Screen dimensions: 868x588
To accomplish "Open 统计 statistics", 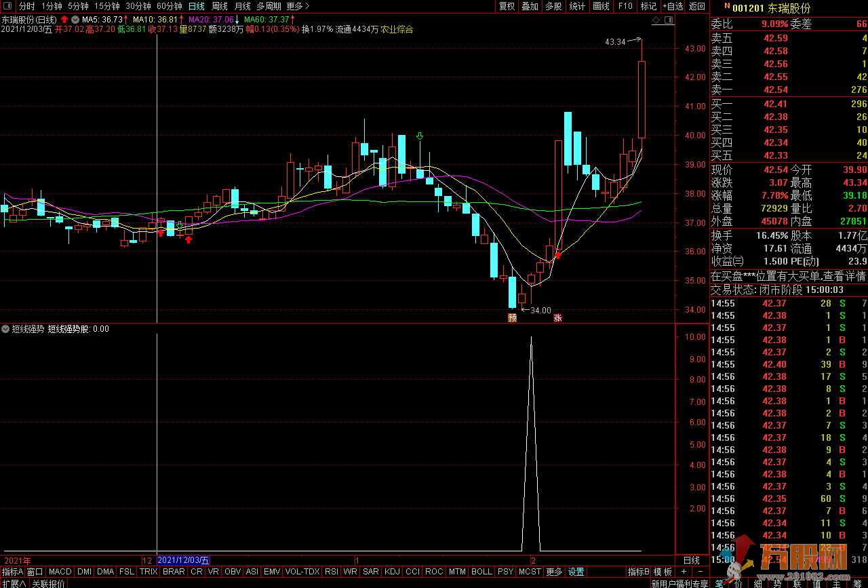I will 578,6.
